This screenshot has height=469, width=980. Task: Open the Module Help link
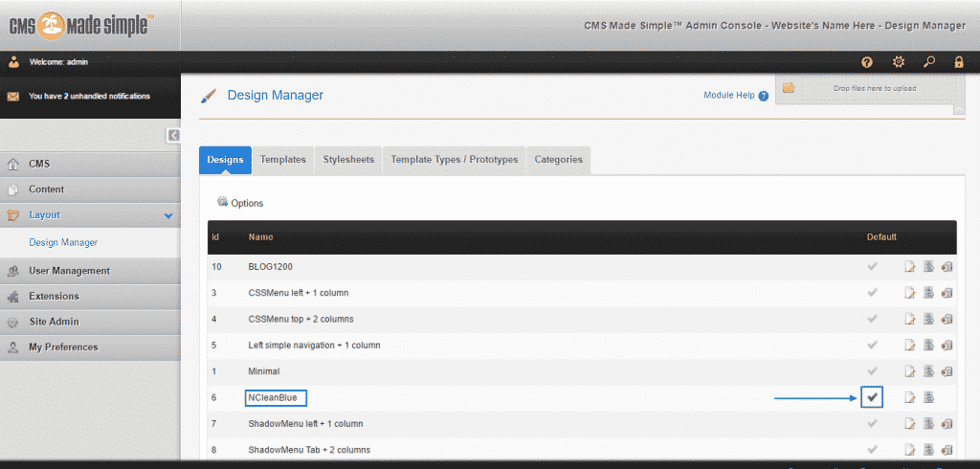[728, 96]
